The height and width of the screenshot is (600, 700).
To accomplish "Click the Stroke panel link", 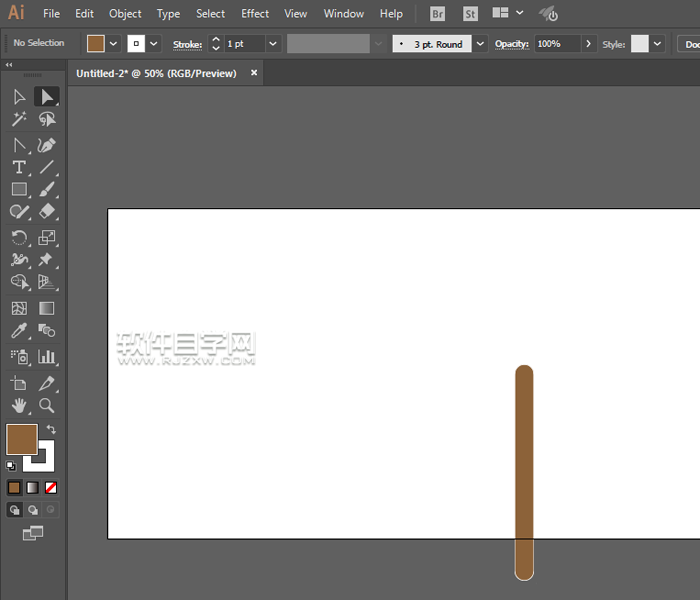I will click(x=187, y=44).
